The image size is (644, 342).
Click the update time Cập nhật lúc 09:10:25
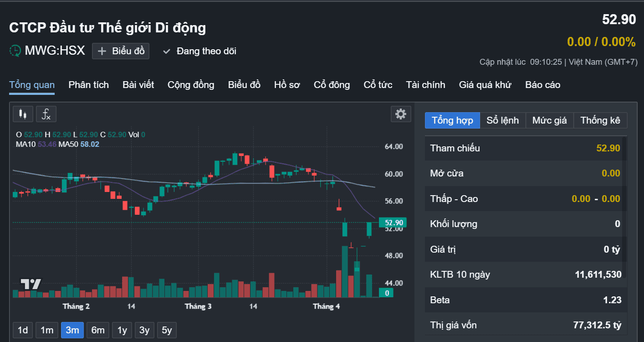[521, 62]
